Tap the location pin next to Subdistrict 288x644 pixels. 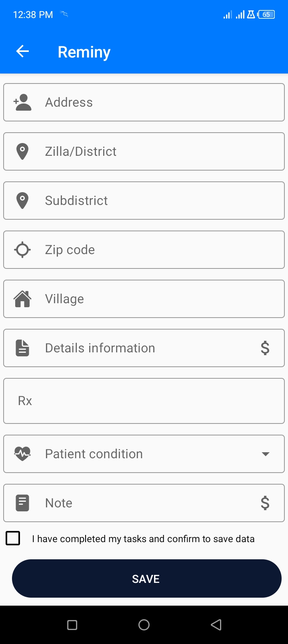pyautogui.click(x=22, y=201)
